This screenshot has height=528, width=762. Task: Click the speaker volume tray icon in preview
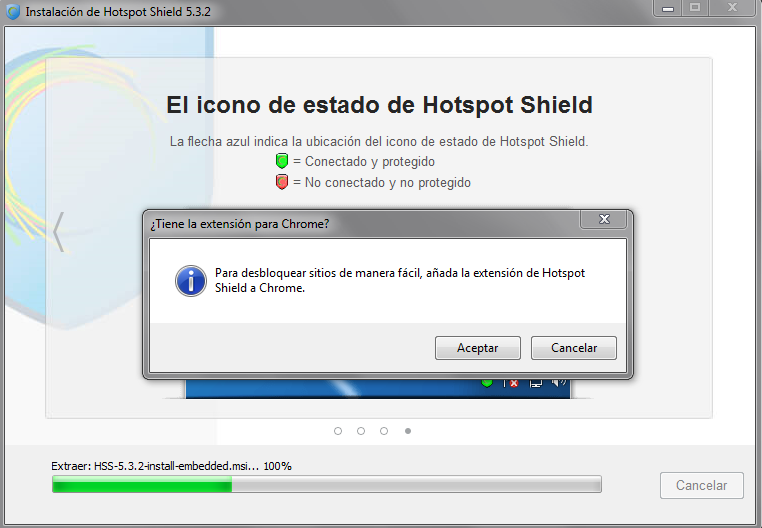tap(559, 383)
